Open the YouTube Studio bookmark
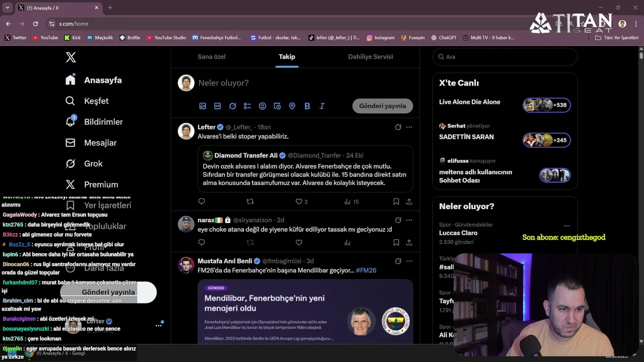This screenshot has height=362, width=644. (x=167, y=38)
